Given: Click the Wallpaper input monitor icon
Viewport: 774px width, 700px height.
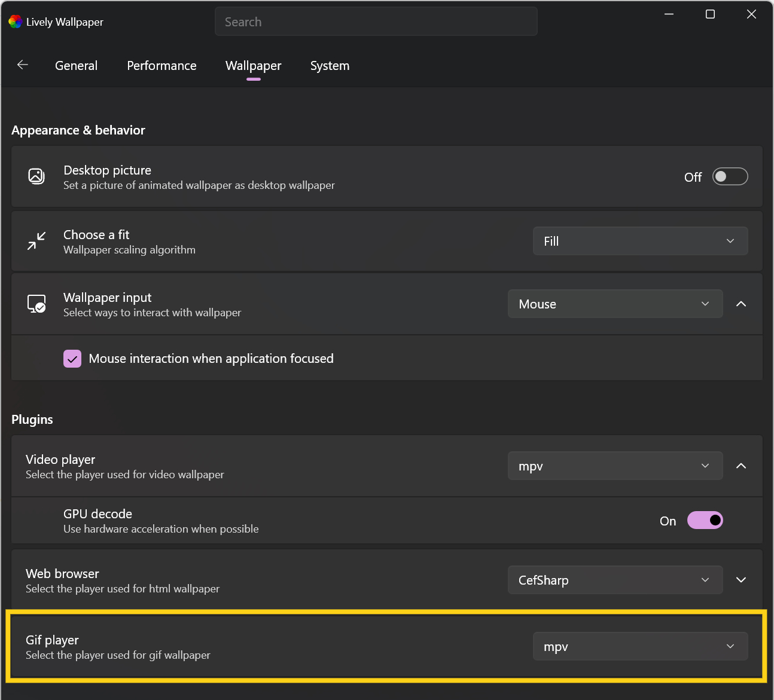Looking at the screenshot, I should (x=36, y=304).
